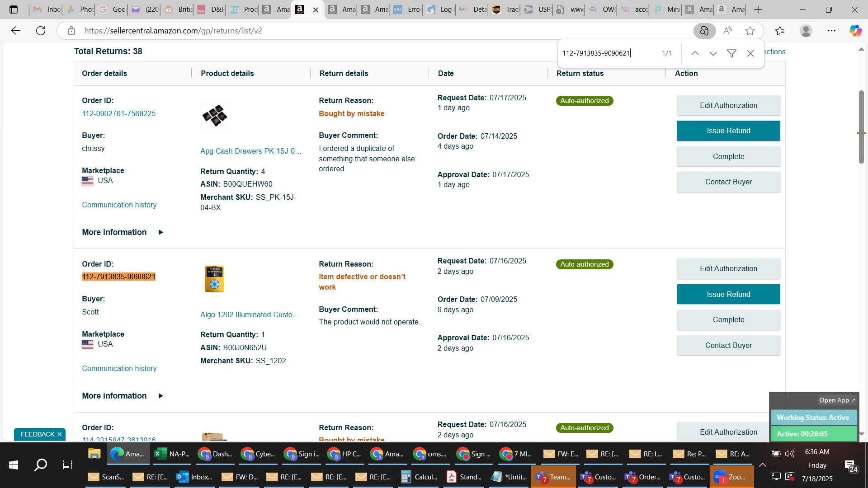Switch to the Inbox Gmail tab

[47, 9]
